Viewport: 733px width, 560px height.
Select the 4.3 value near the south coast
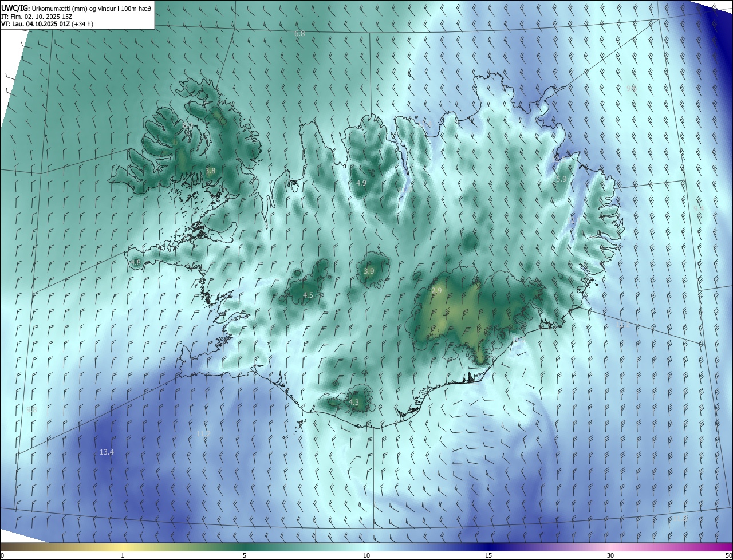pos(354,402)
